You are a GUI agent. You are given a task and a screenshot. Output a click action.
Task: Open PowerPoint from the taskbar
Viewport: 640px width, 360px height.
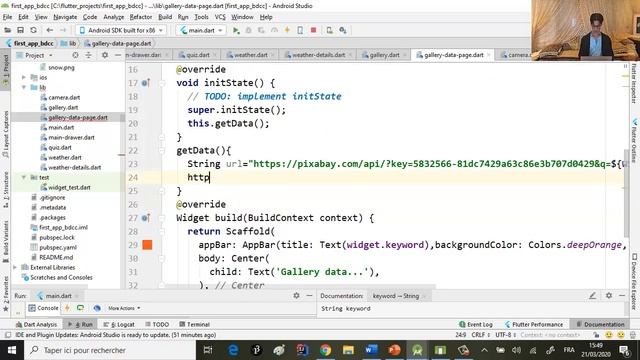(x=394, y=350)
